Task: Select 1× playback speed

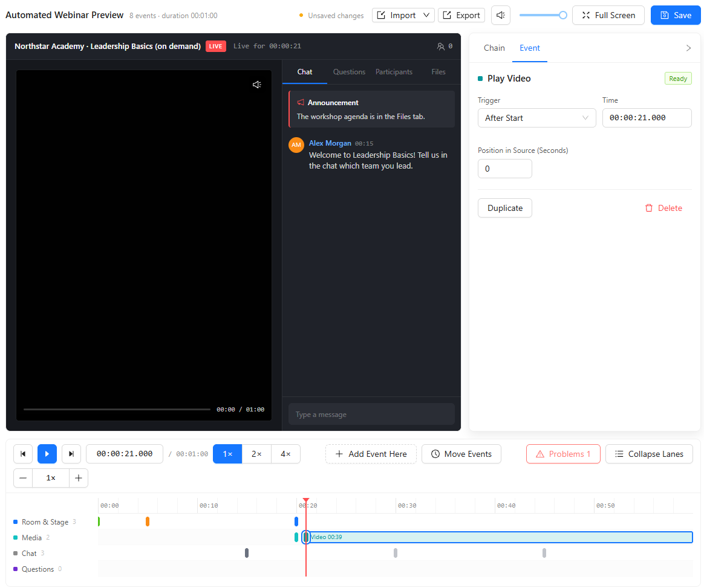Action: coord(227,454)
